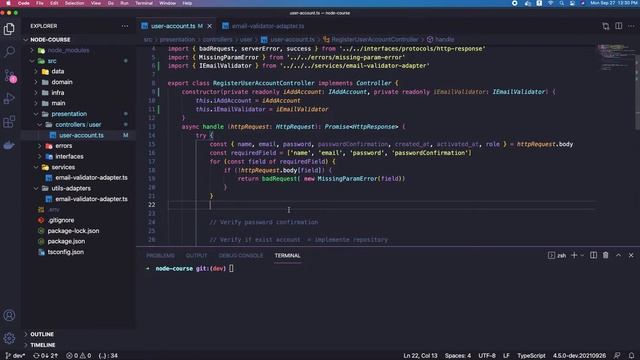Open errors and warnings count in status bar
The height and width of the screenshot is (360, 640).
pyautogui.click(x=78, y=356)
